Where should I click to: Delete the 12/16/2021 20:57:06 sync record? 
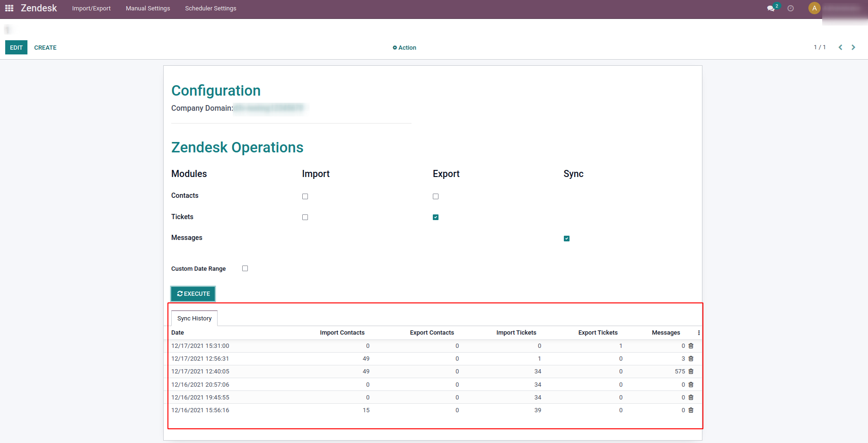click(691, 385)
